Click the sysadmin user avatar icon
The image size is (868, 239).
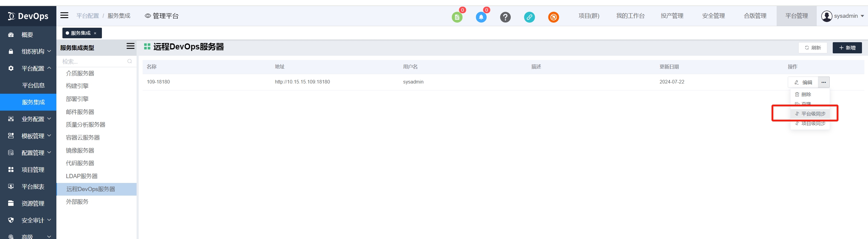(827, 16)
